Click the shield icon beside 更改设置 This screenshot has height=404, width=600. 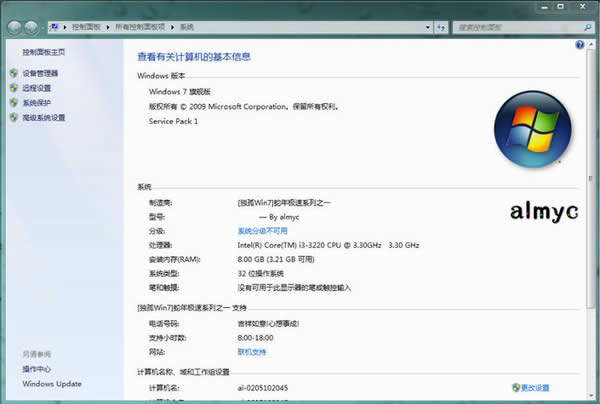(516, 387)
